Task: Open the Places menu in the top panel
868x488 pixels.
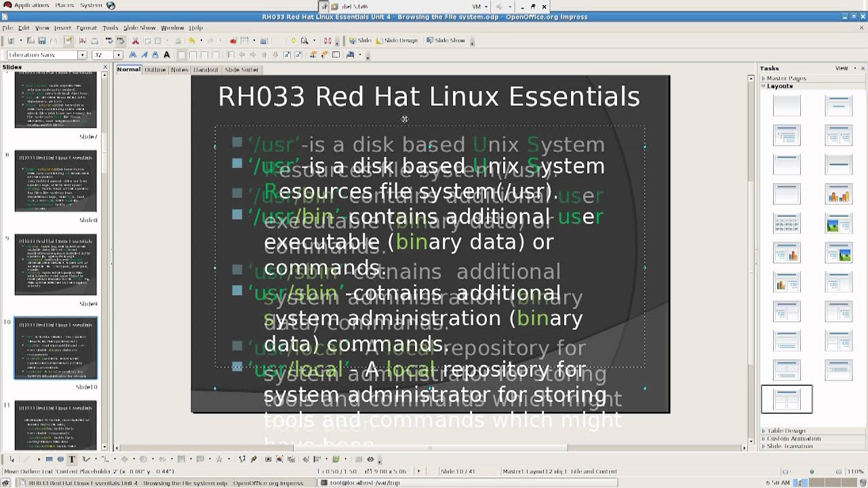Action: point(64,5)
